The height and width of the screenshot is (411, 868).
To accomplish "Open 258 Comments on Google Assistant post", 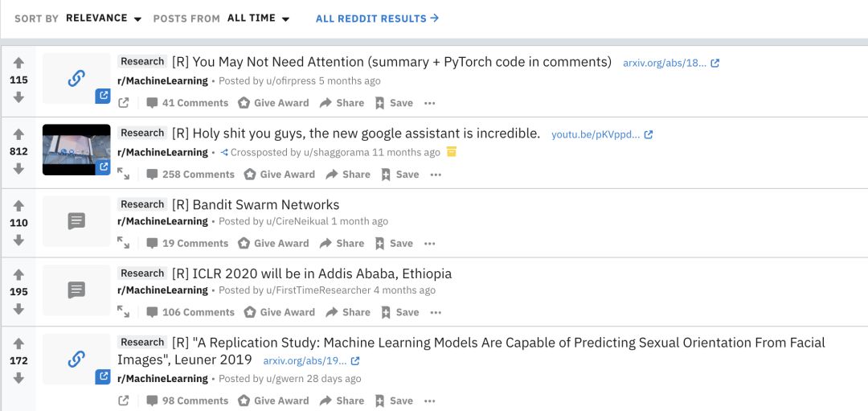I will point(190,175).
